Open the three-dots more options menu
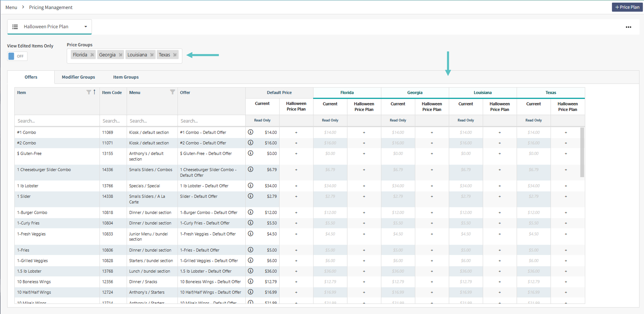 (628, 27)
